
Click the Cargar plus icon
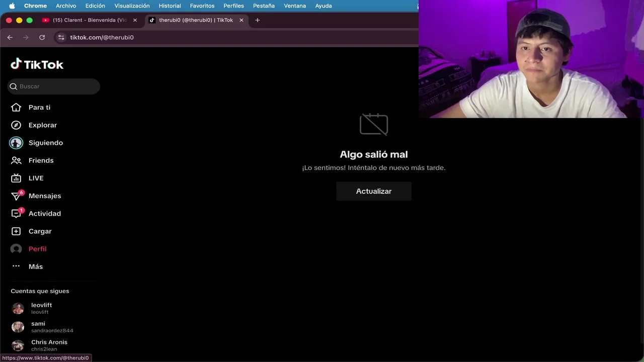point(16,231)
